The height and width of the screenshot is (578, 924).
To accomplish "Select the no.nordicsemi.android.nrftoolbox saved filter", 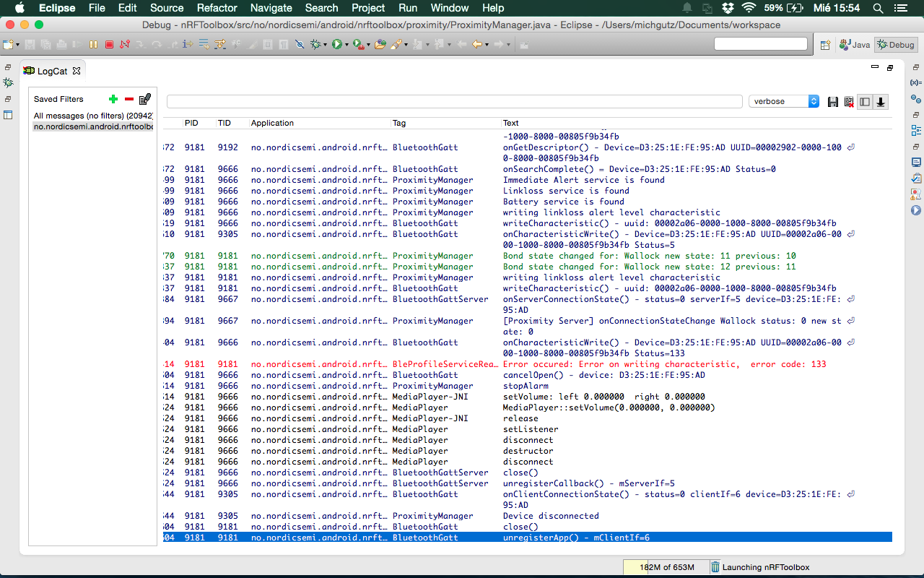I will coord(93,126).
